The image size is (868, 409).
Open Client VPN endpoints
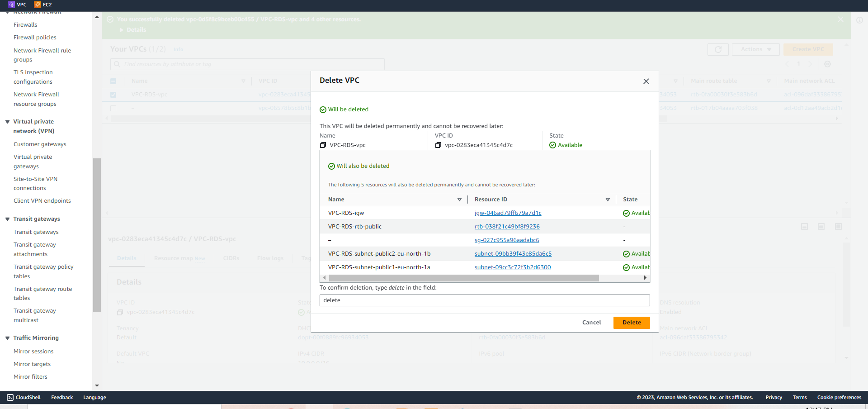[x=42, y=201]
